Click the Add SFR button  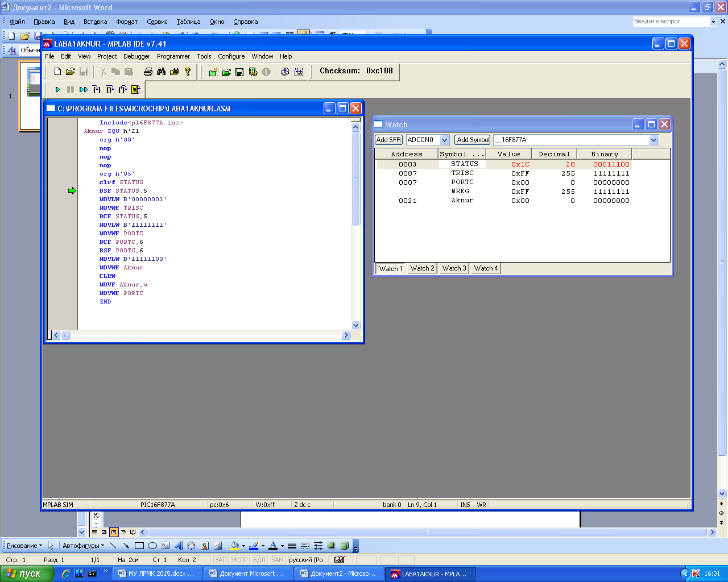(389, 140)
